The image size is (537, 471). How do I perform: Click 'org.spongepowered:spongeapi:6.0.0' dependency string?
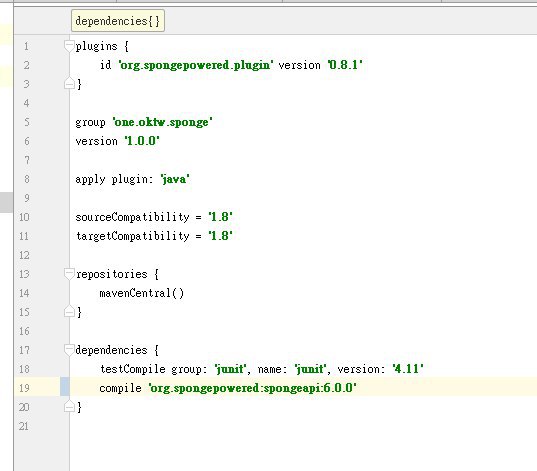tap(252, 388)
